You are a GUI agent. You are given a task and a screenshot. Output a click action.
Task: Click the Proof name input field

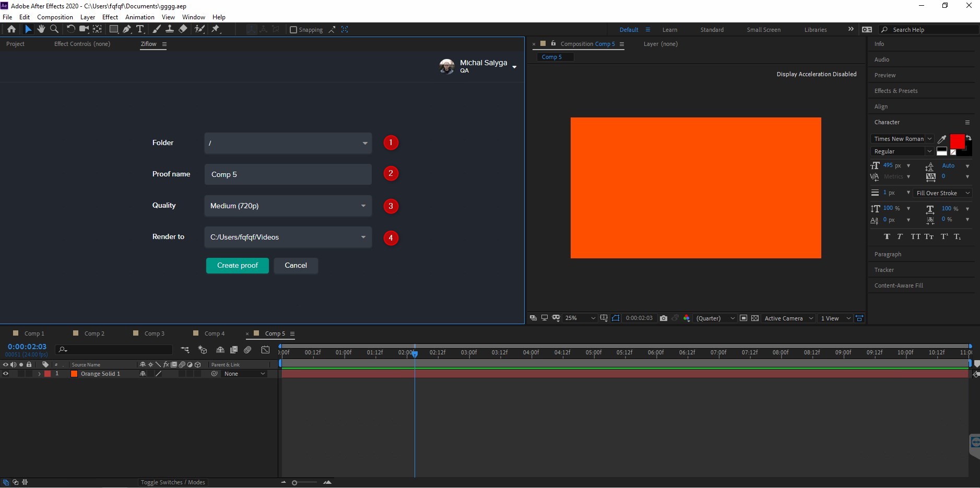click(x=288, y=174)
